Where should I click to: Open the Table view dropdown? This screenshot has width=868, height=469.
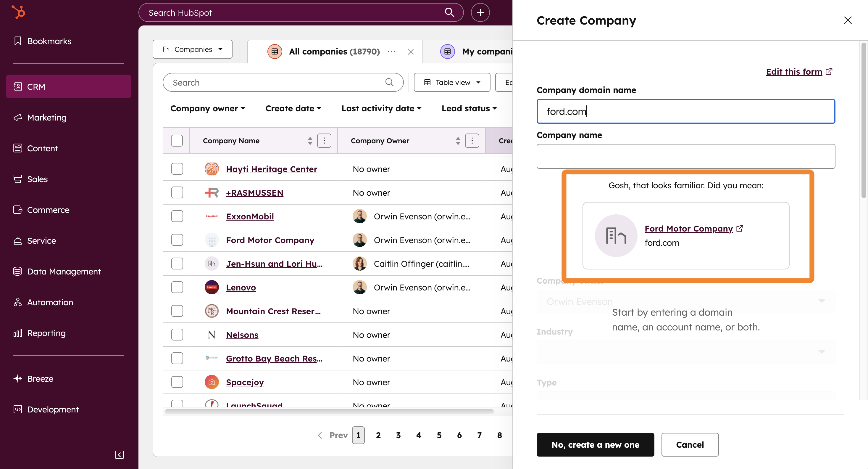(452, 82)
